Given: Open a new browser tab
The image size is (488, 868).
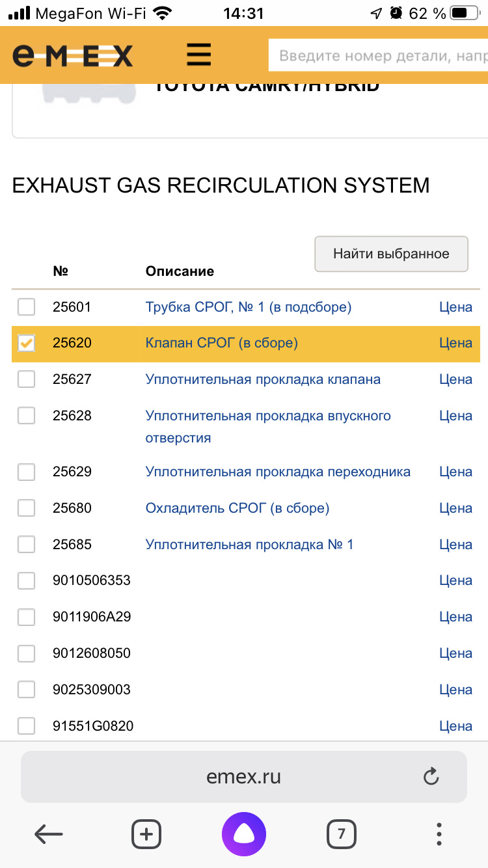Looking at the screenshot, I should point(146,834).
